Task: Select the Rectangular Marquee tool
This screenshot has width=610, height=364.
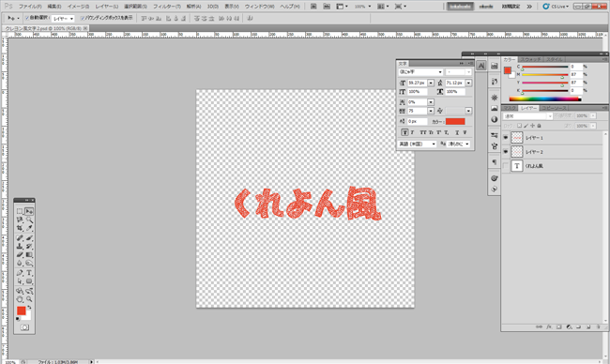Action: coord(20,211)
